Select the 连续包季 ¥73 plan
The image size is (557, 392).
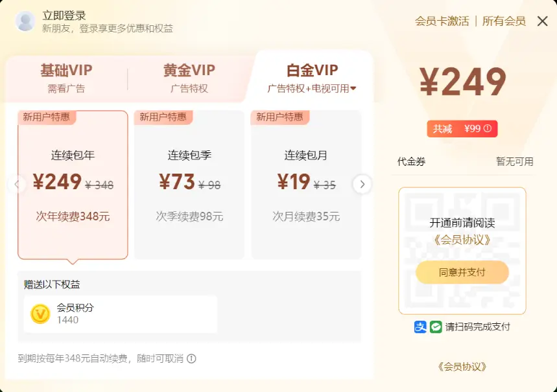pos(189,185)
